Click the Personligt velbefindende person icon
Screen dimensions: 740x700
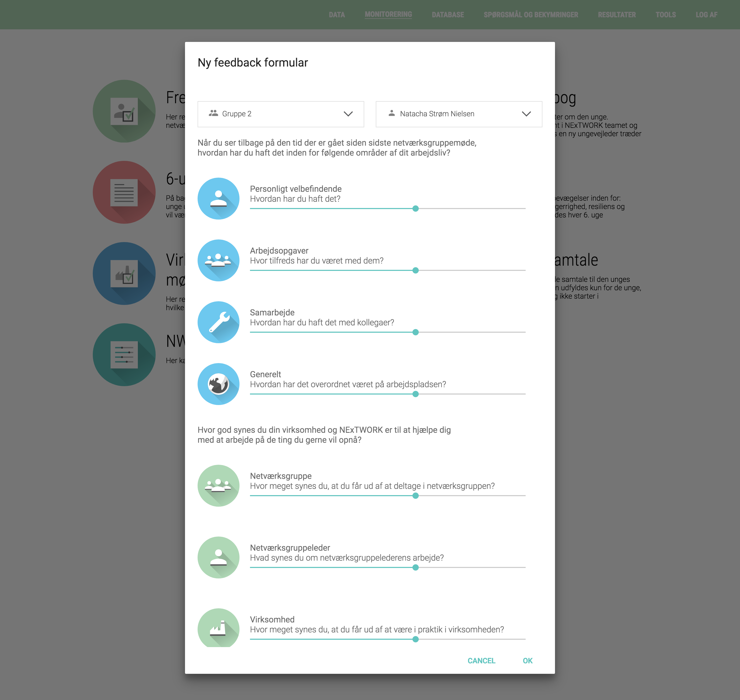[x=219, y=199]
